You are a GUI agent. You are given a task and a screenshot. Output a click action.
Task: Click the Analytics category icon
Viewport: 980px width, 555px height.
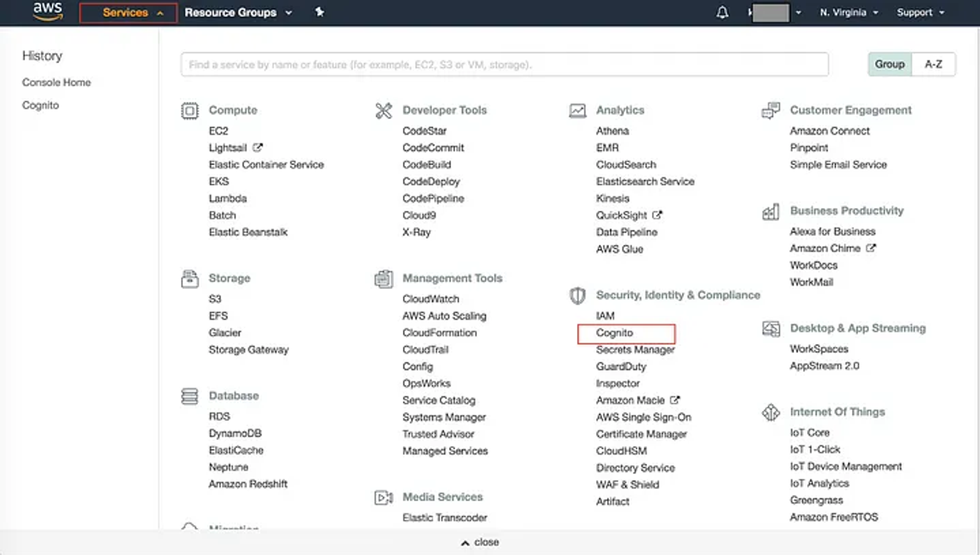pos(577,111)
